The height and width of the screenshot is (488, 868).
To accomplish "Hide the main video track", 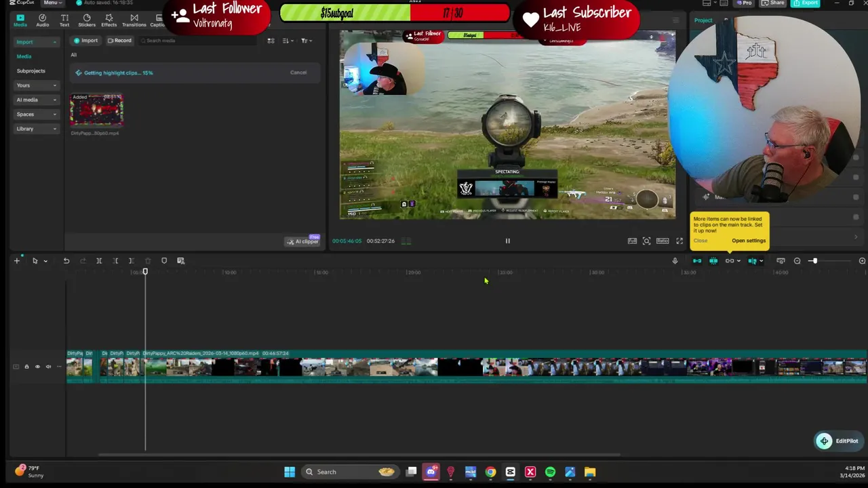I will tap(37, 367).
